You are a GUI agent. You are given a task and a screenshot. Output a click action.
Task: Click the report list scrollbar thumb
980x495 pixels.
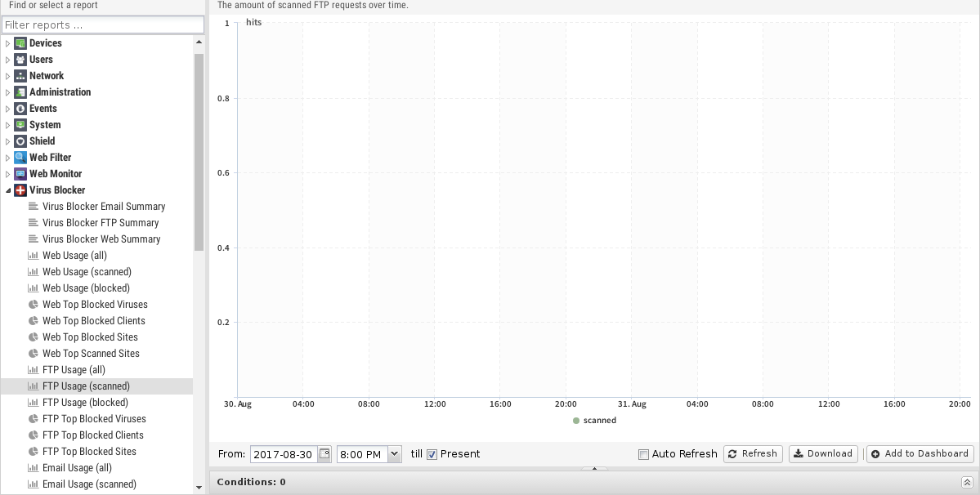199,152
